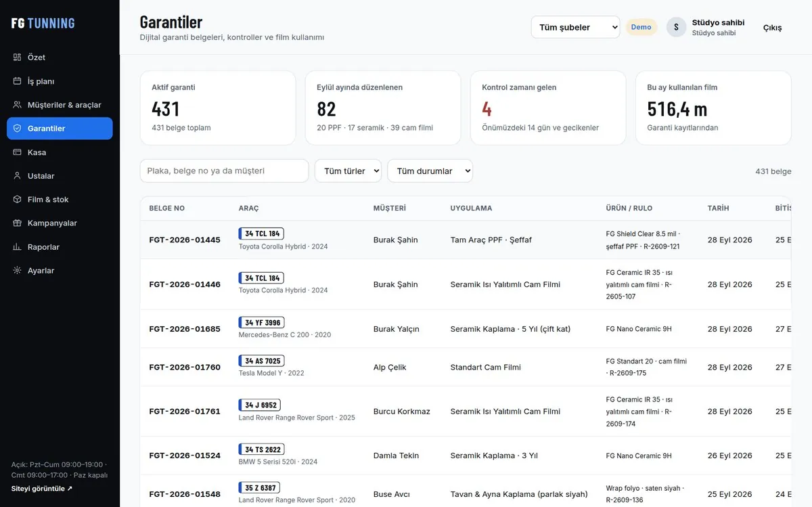Click the Demo badge in header
The width and height of the screenshot is (812, 507).
click(x=641, y=27)
